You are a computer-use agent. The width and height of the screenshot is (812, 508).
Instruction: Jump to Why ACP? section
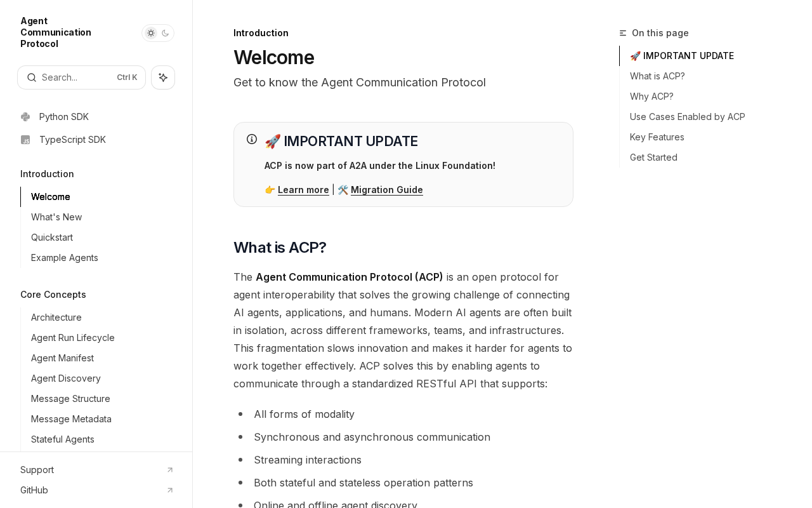click(652, 97)
